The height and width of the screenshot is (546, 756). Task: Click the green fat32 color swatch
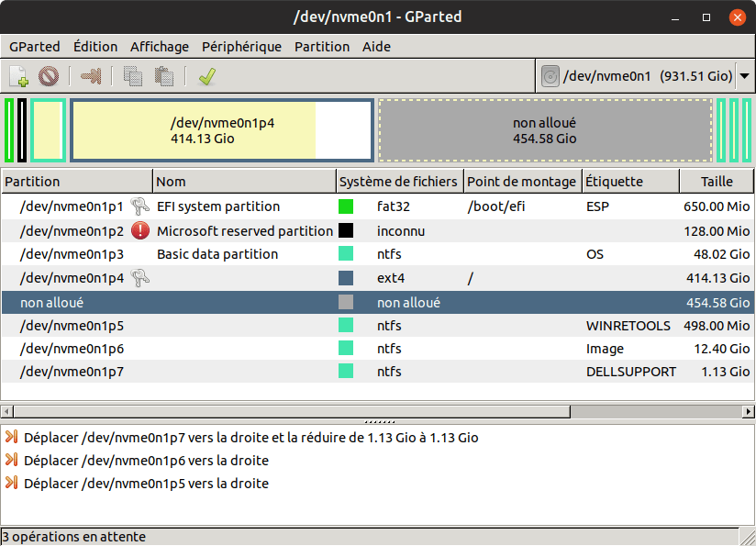(x=346, y=206)
